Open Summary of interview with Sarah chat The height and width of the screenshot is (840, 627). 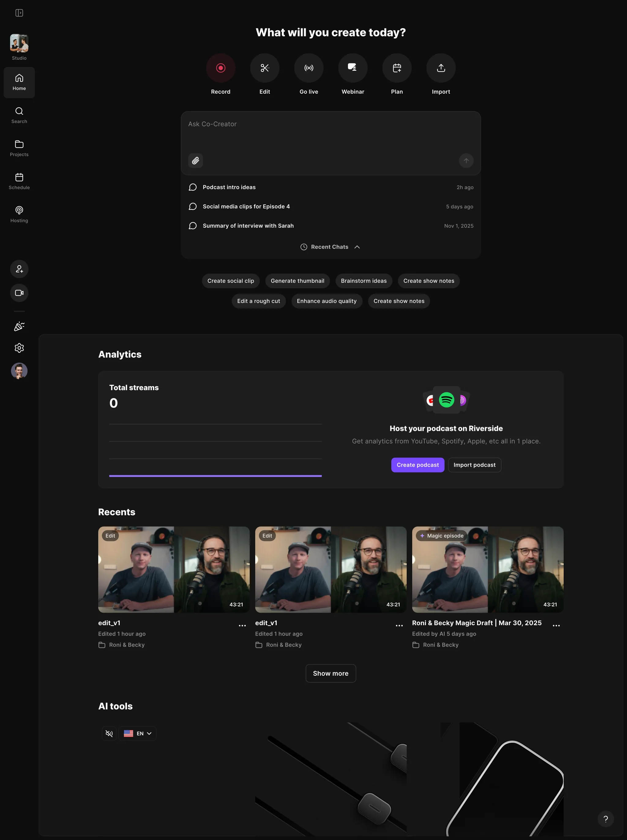click(330, 226)
